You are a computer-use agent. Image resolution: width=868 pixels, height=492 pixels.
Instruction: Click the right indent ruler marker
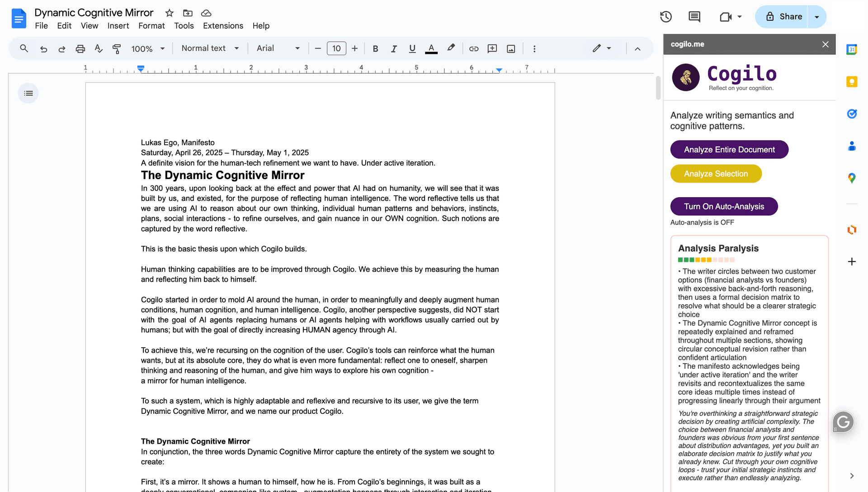click(499, 70)
